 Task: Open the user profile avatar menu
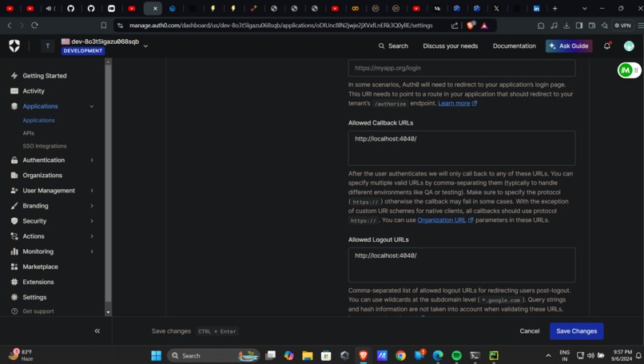tap(629, 46)
